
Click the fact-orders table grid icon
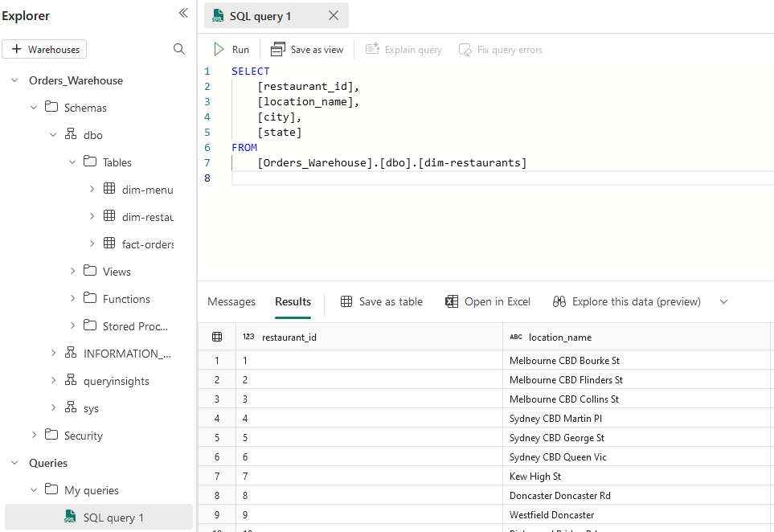(109, 243)
